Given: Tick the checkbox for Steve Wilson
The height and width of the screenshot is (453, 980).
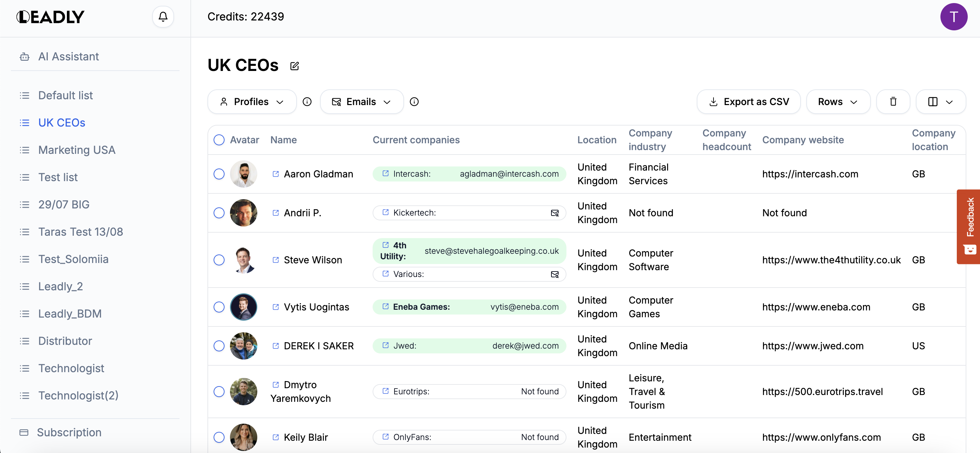Looking at the screenshot, I should click(x=219, y=260).
